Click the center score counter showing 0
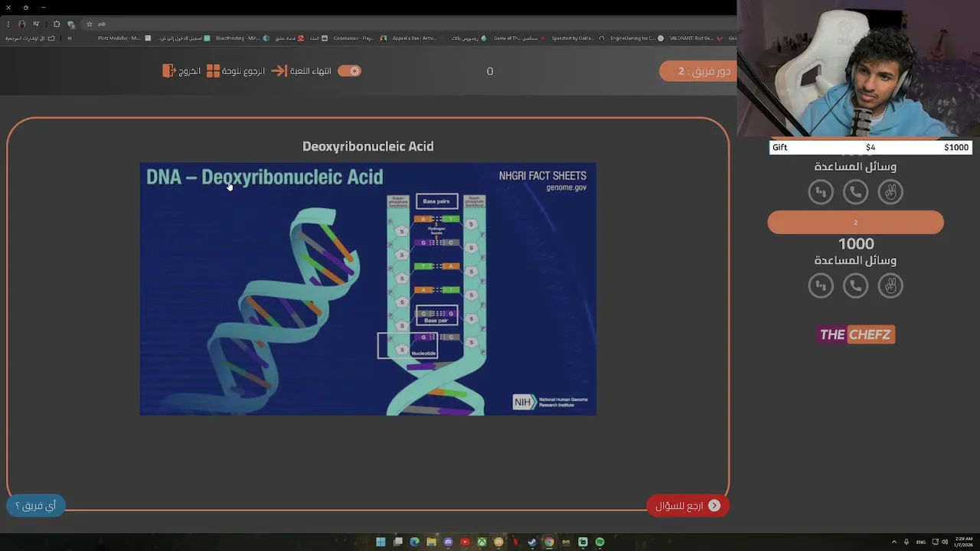 click(490, 71)
